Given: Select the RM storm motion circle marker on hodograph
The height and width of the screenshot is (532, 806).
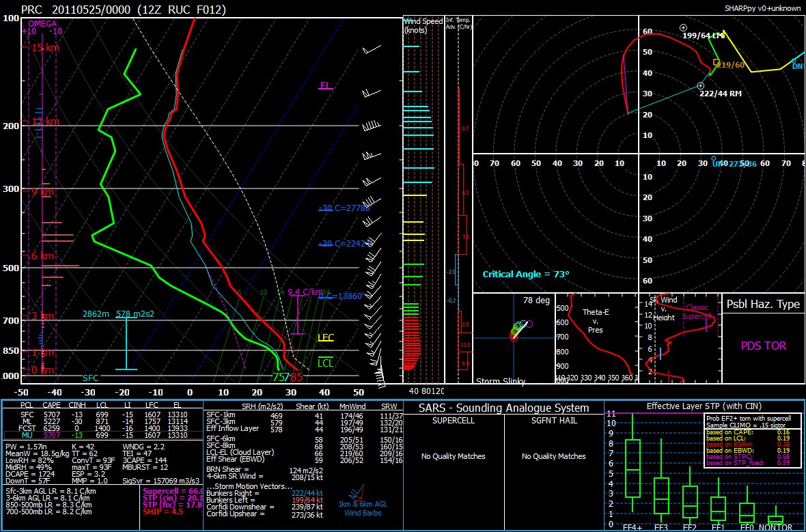Looking at the screenshot, I should click(x=700, y=86).
